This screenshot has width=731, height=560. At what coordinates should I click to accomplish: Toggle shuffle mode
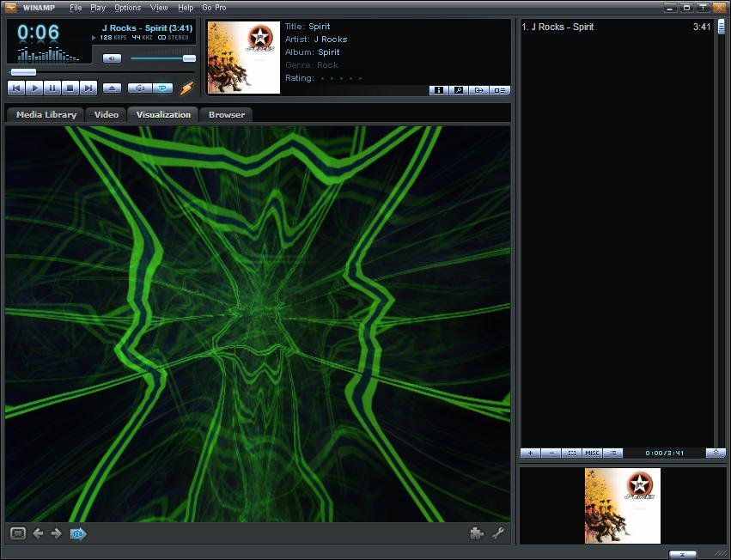pyautogui.click(x=139, y=88)
